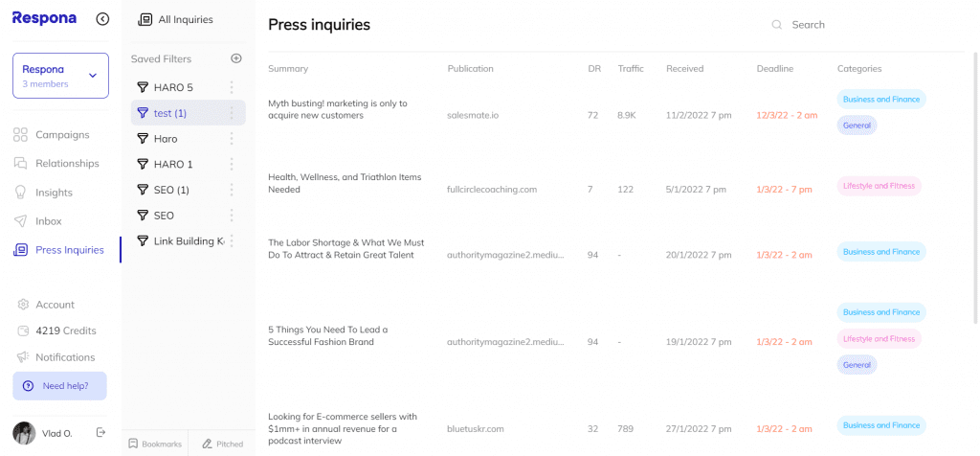Click the Need help? button
980x456 pixels.
point(59,386)
